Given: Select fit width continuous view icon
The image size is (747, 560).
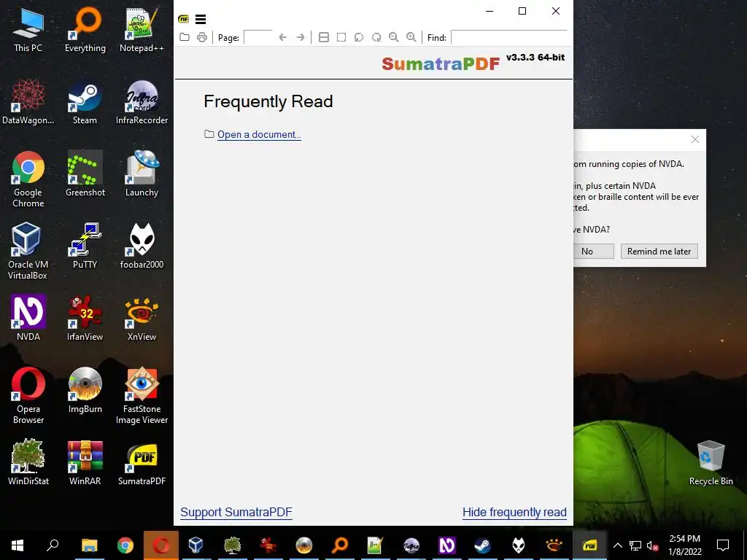Looking at the screenshot, I should tap(323, 37).
